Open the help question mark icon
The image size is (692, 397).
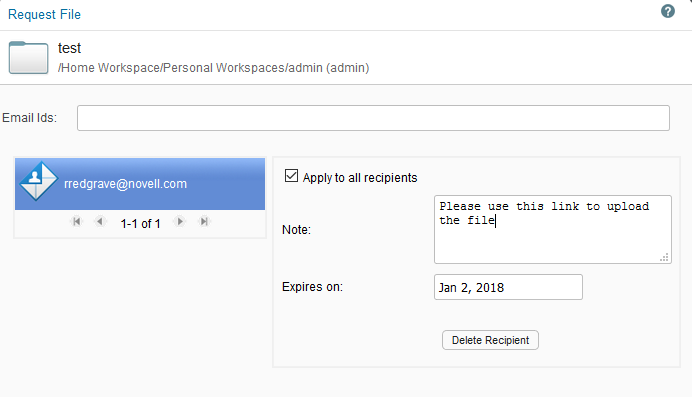(668, 11)
